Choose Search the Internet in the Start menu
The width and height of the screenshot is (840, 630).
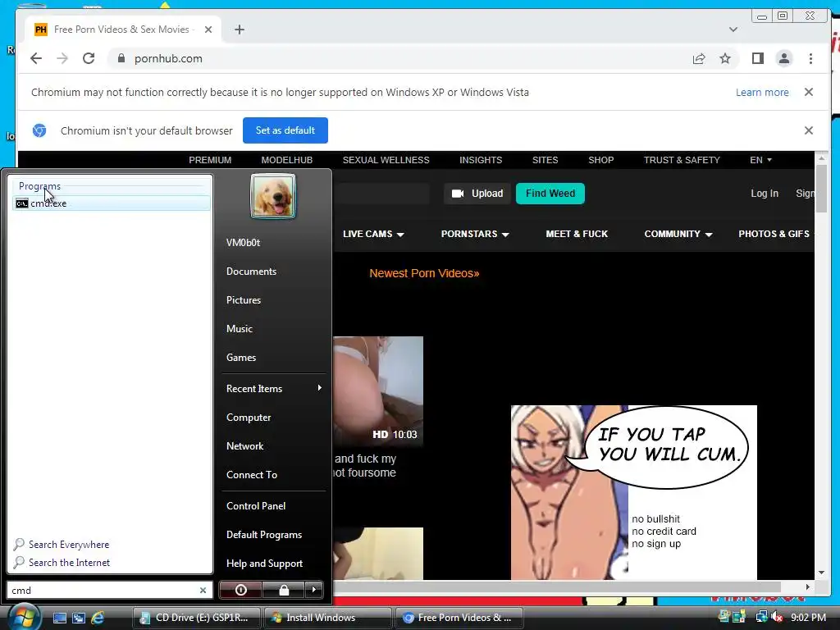click(69, 563)
